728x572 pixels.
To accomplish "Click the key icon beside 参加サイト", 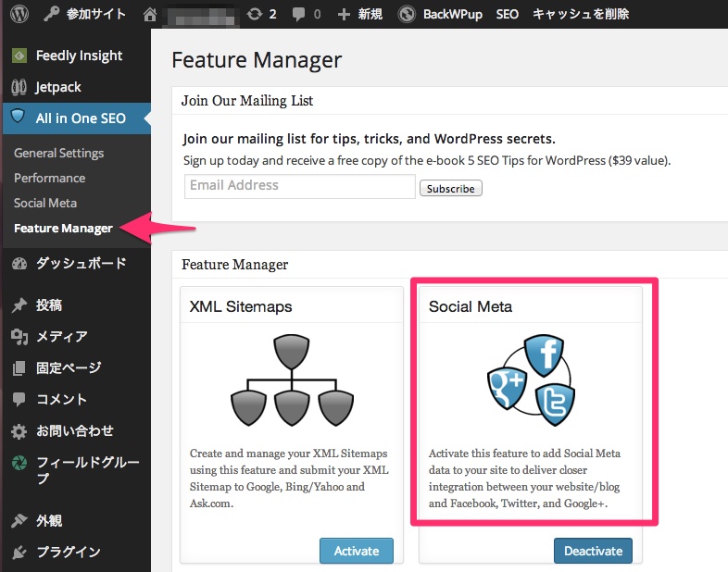I will click(51, 14).
